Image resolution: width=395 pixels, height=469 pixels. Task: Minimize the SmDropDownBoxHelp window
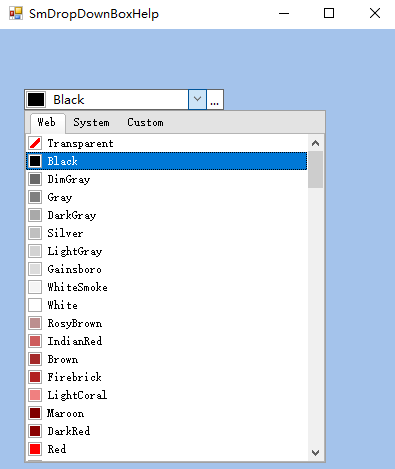[x=284, y=14]
